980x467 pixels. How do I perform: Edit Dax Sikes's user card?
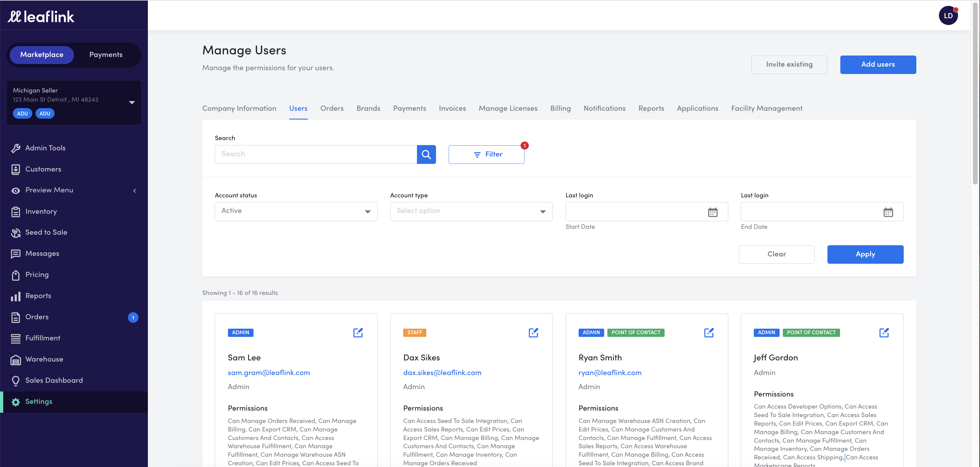pos(533,332)
